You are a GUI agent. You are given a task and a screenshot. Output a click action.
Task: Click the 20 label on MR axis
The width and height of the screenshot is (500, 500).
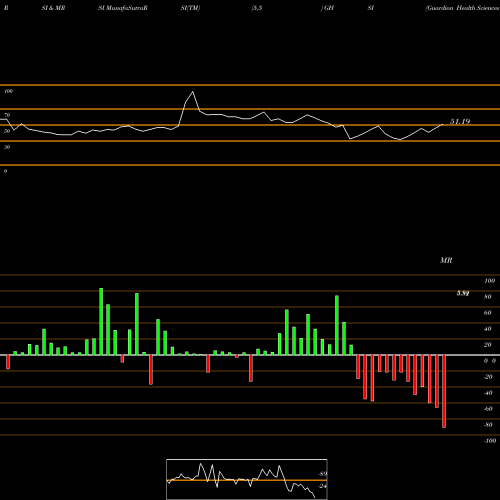point(488,345)
